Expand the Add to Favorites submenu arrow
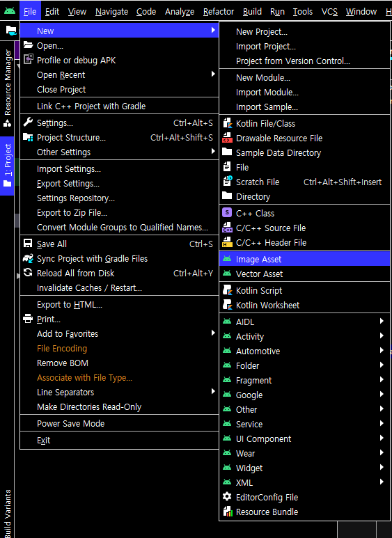The height and width of the screenshot is (538, 392). tap(213, 333)
